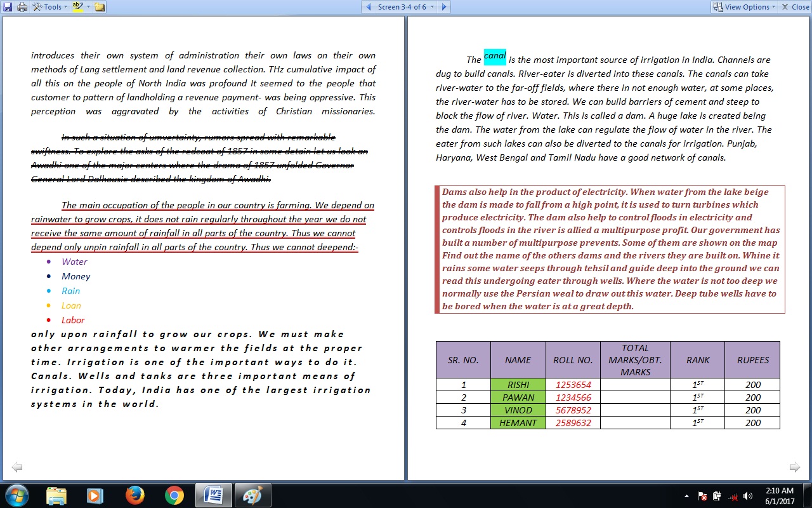Click the View Options book icon
The image size is (812, 508).
[717, 6]
